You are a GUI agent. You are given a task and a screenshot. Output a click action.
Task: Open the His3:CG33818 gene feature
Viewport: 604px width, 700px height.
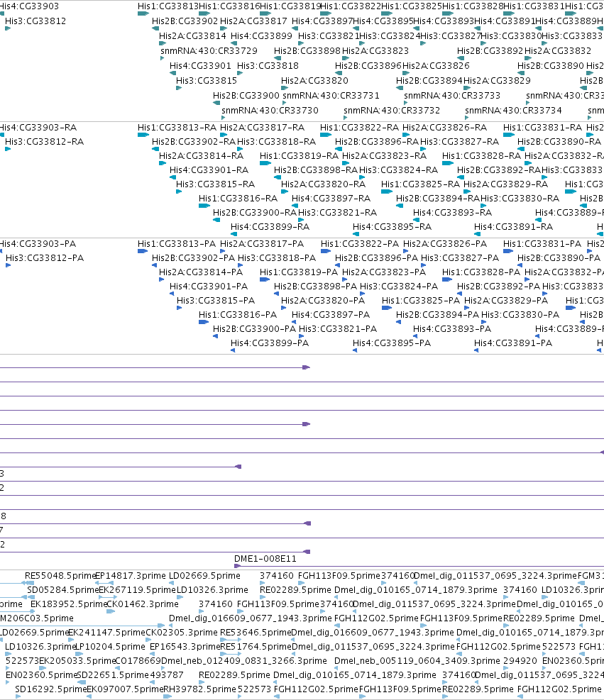[268, 66]
